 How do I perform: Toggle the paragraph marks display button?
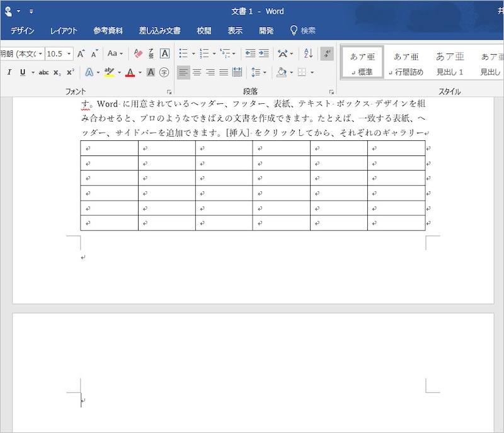coord(326,53)
